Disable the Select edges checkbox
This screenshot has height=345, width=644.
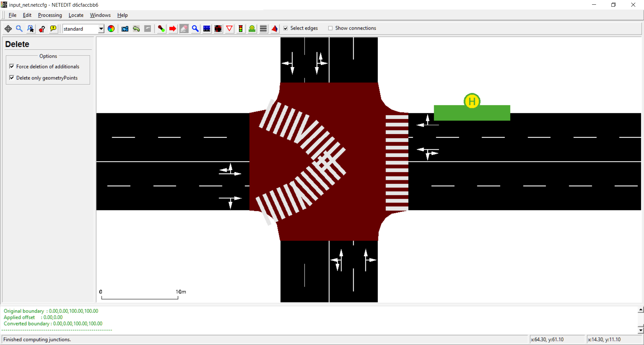coord(285,28)
